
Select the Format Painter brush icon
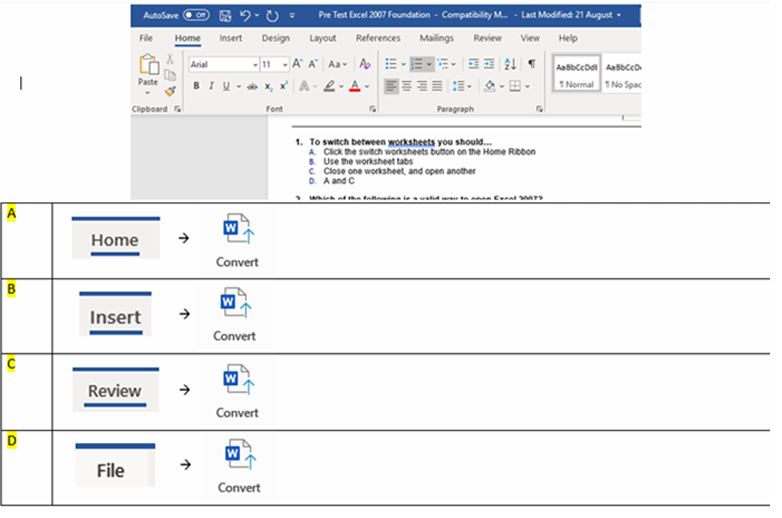[x=170, y=91]
